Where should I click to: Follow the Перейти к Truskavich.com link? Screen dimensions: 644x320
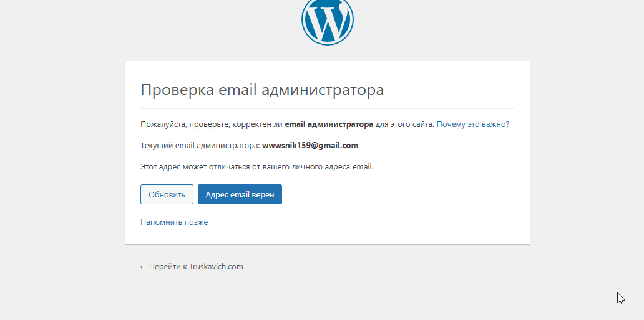pos(192,266)
